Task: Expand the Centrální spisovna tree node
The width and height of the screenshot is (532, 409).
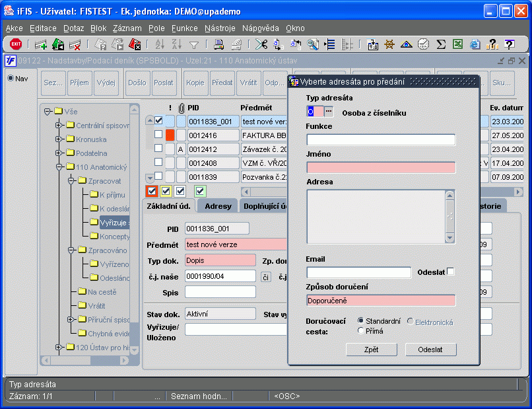Action: point(59,126)
